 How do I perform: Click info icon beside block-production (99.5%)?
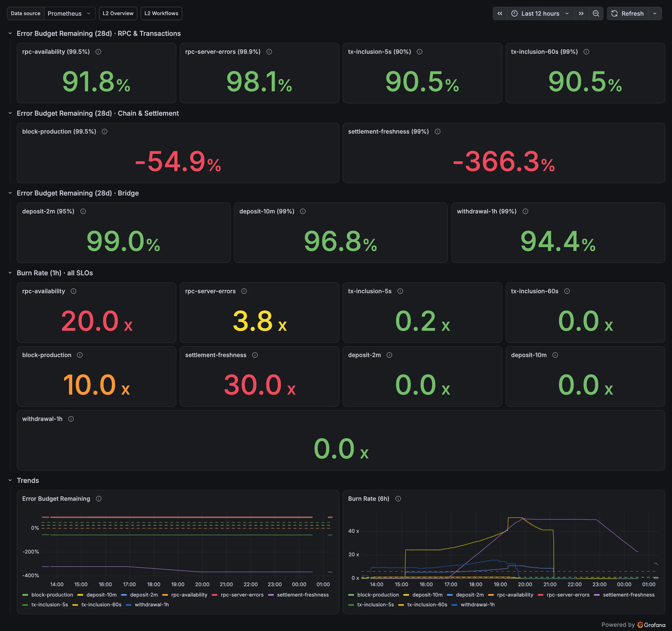coord(104,132)
